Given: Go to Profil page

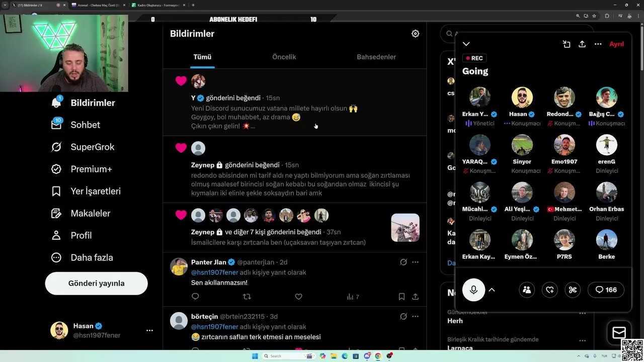Looking at the screenshot, I should tap(71, 235).
